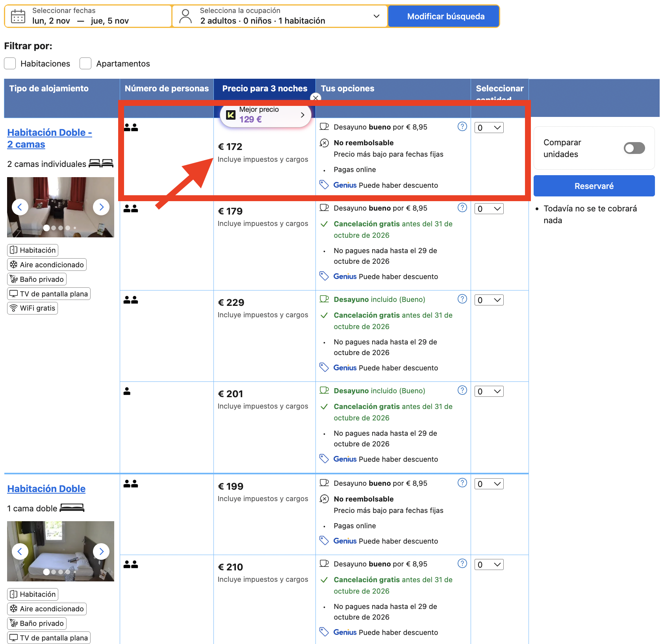Open Habitación Doble room link
The width and height of the screenshot is (664, 644).
[x=46, y=489]
